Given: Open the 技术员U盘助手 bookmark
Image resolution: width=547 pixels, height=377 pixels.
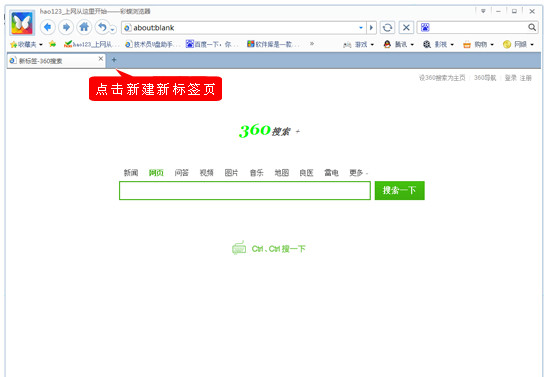Looking at the screenshot, I should (152, 44).
